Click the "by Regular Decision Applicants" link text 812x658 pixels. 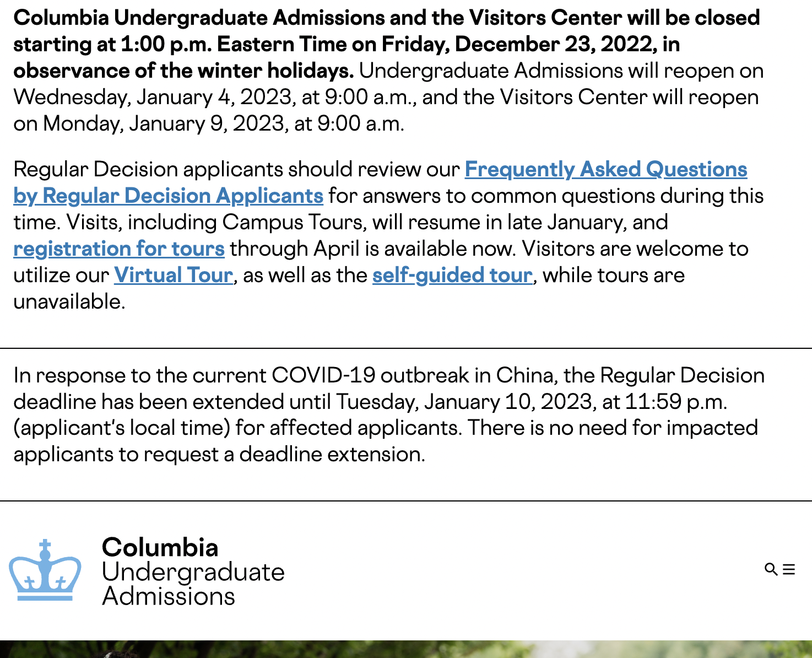[168, 196]
